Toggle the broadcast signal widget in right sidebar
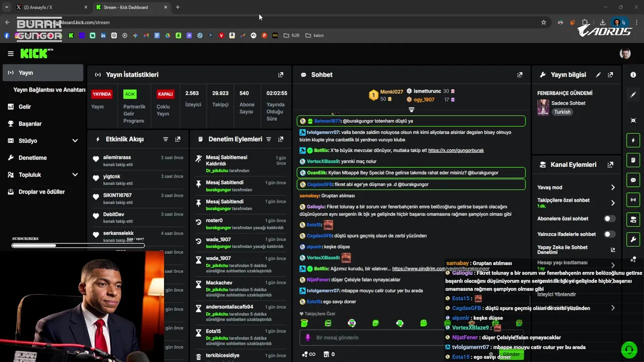 633,200
